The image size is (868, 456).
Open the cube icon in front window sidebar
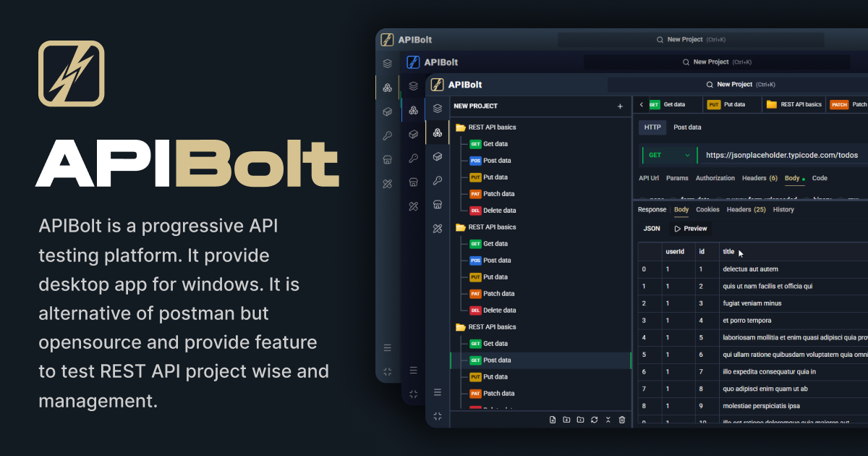(437, 156)
